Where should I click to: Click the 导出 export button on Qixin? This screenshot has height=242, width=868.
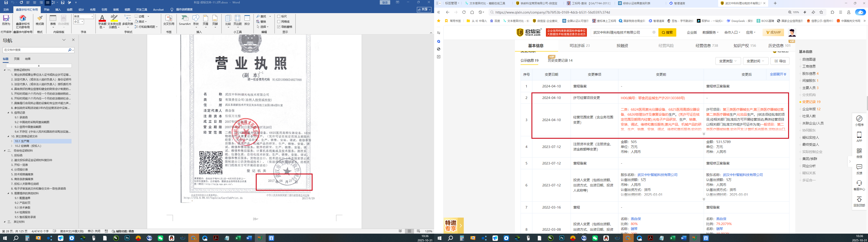(780, 61)
